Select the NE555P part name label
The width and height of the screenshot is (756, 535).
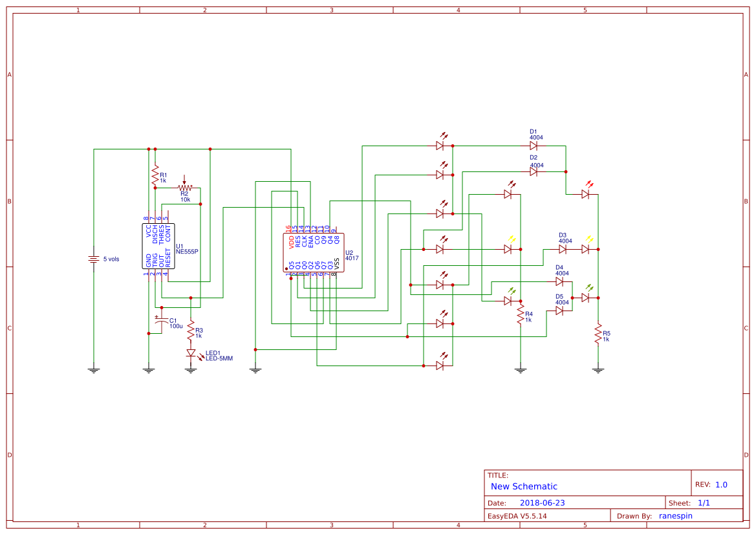click(187, 252)
